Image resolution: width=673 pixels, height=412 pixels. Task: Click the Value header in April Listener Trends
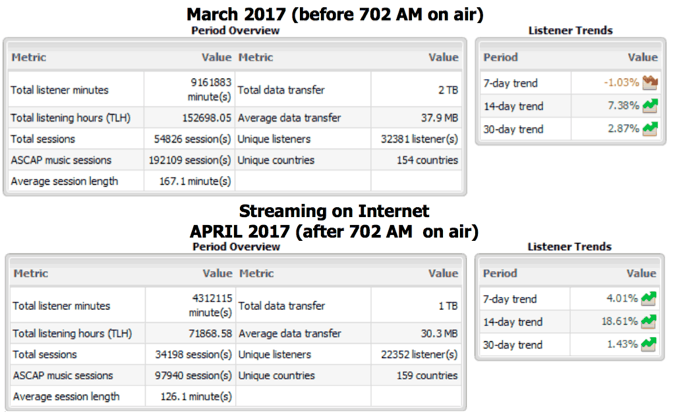641,273
